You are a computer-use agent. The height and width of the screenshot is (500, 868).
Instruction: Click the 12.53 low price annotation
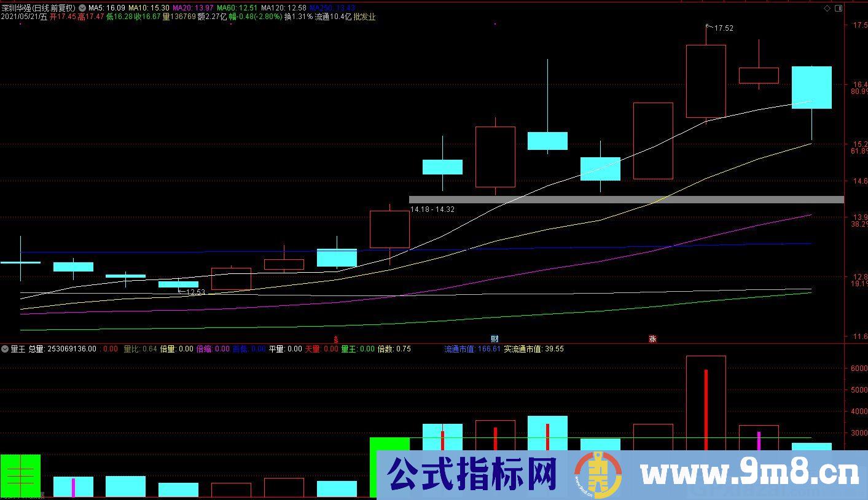tap(195, 292)
